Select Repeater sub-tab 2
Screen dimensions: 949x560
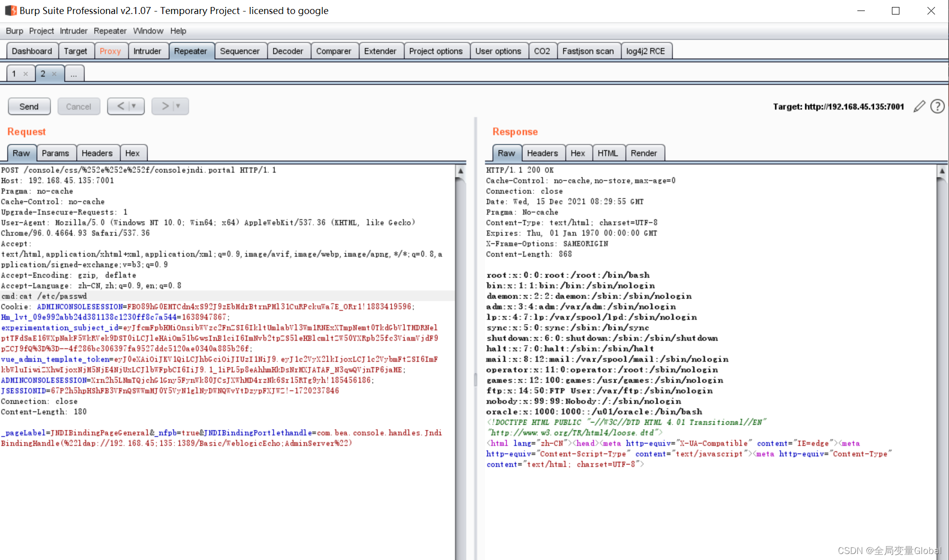(x=43, y=74)
